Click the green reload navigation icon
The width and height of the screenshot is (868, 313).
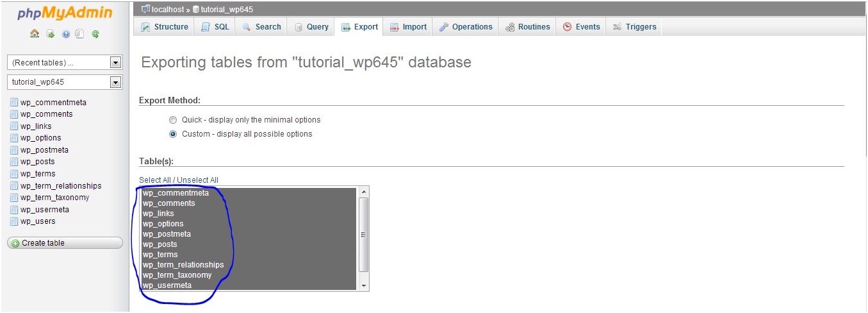click(95, 35)
